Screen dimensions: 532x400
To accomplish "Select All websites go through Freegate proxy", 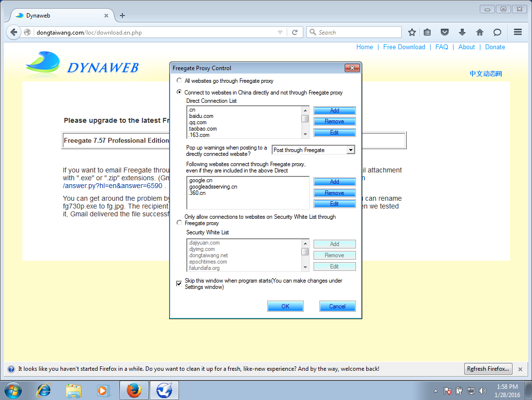I will (x=179, y=81).
